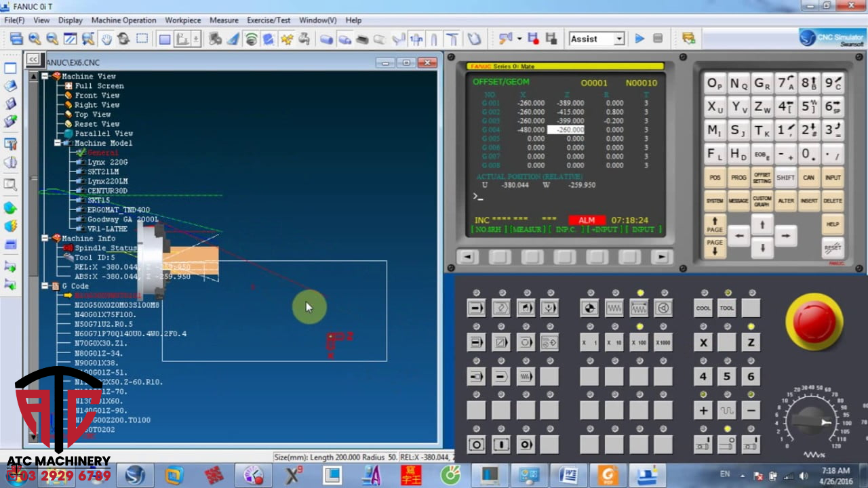Toggle the COOL coolant button
Image resolution: width=868 pixels, height=488 pixels.
tap(703, 308)
